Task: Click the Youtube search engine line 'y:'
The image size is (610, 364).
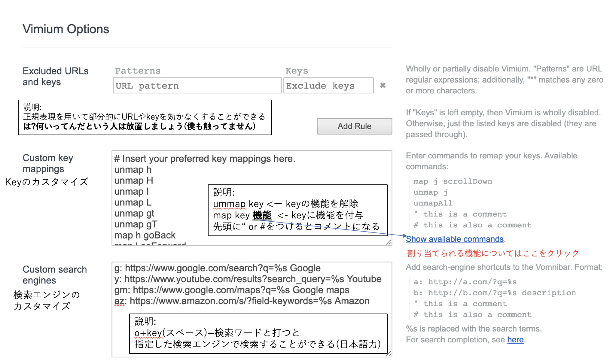Action: coord(248,279)
